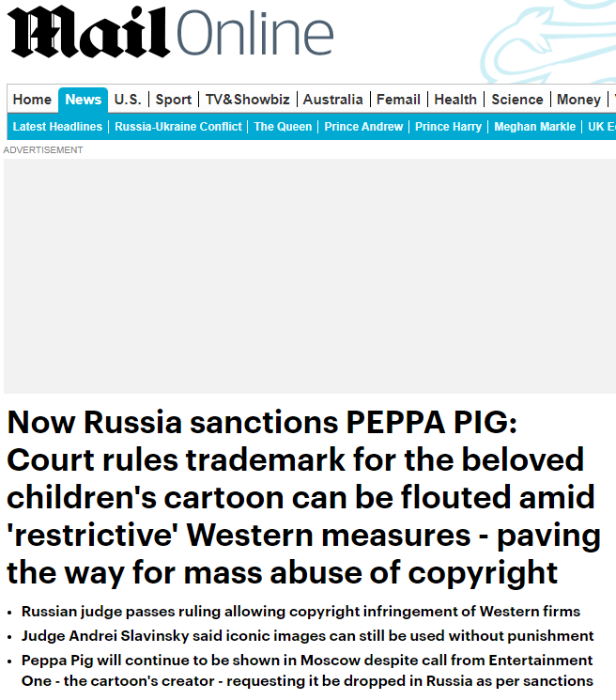Click the empty advertisement banner area
The image size is (616, 700).
pos(310,275)
